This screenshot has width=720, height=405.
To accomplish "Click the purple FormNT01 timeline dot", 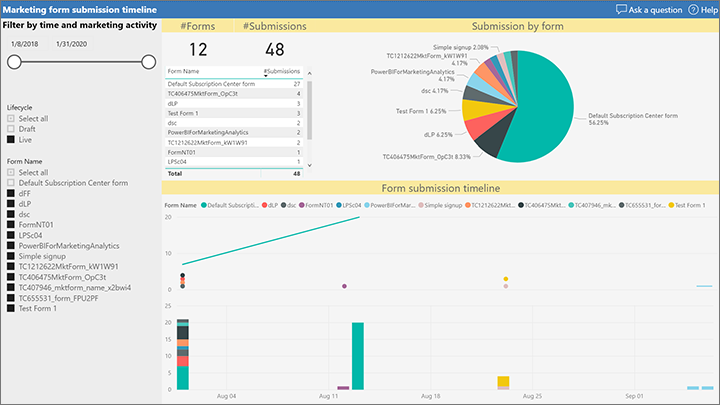I will [x=344, y=286].
